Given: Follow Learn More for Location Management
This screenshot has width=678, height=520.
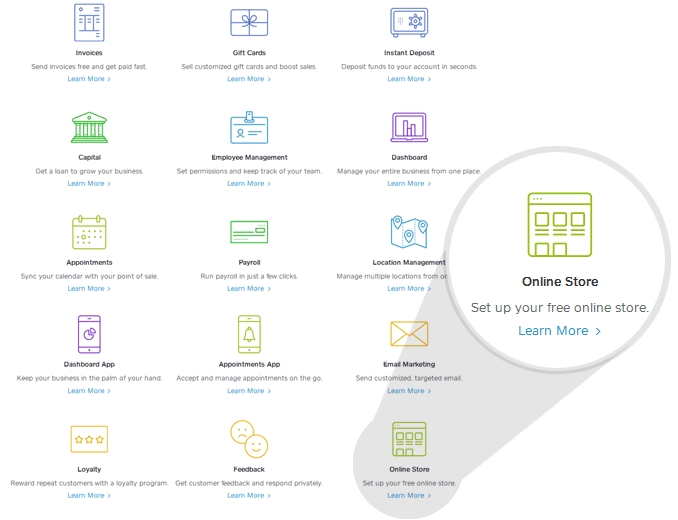Looking at the screenshot, I should click(409, 289).
